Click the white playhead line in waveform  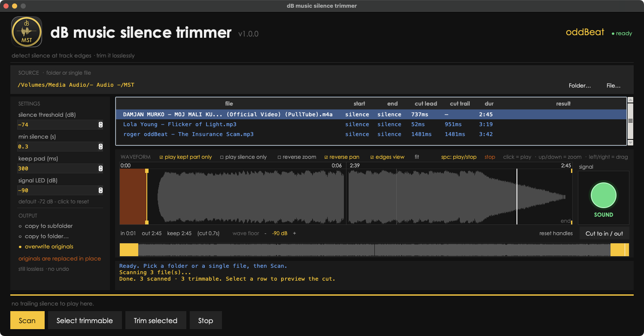coord(517,196)
